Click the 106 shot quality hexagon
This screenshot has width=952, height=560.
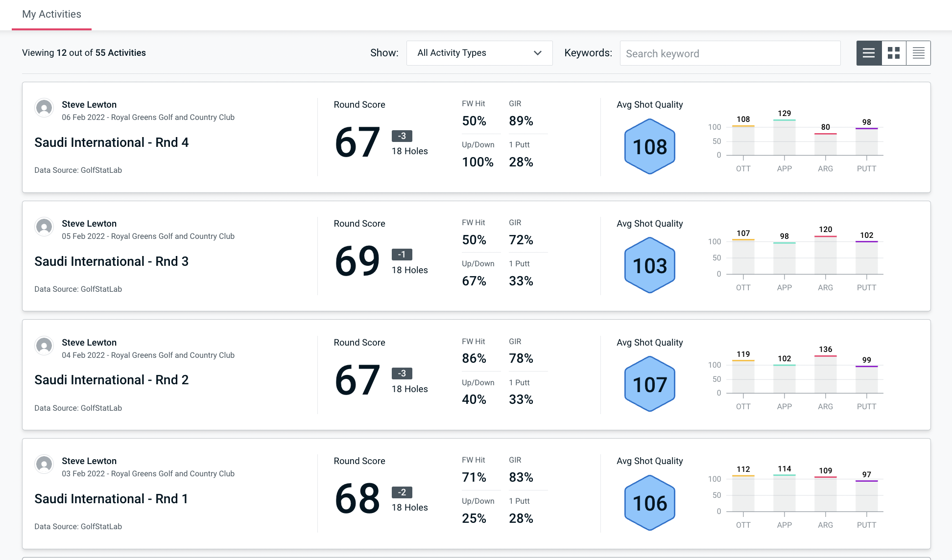(x=649, y=503)
